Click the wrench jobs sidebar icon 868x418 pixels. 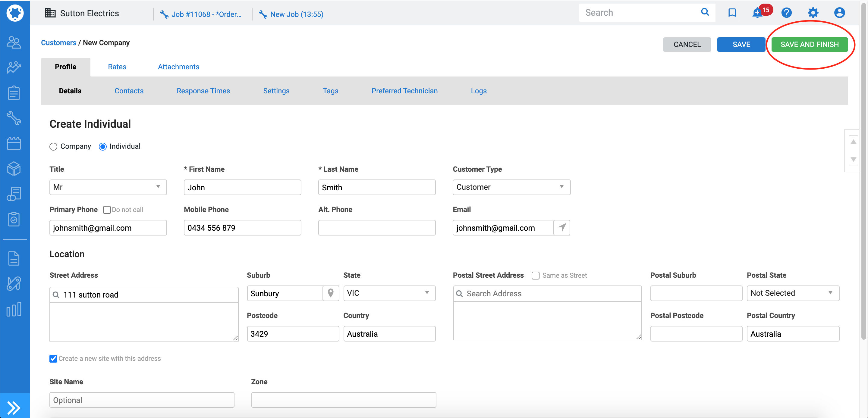coord(14,118)
